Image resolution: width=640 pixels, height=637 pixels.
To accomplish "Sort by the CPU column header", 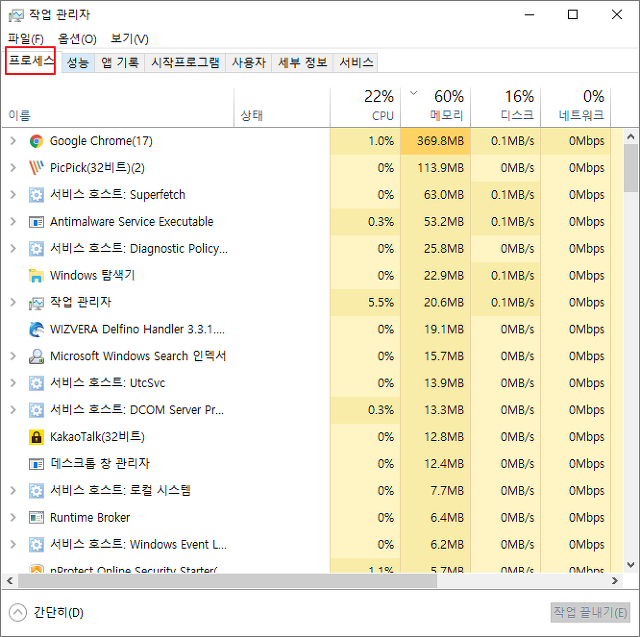I will [365, 107].
